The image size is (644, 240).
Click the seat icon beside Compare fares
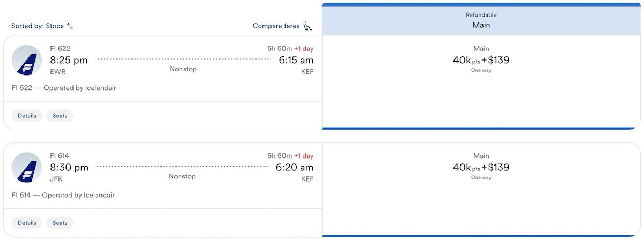tap(308, 26)
